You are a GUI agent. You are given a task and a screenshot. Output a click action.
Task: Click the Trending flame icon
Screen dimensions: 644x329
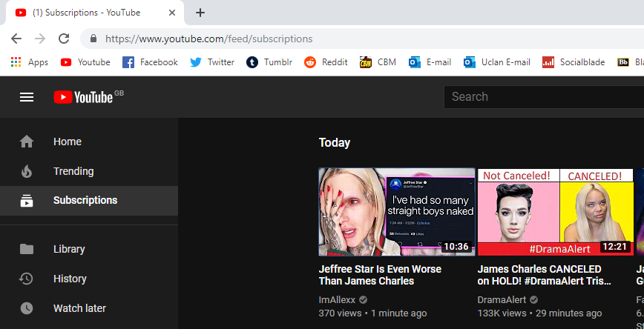(27, 171)
